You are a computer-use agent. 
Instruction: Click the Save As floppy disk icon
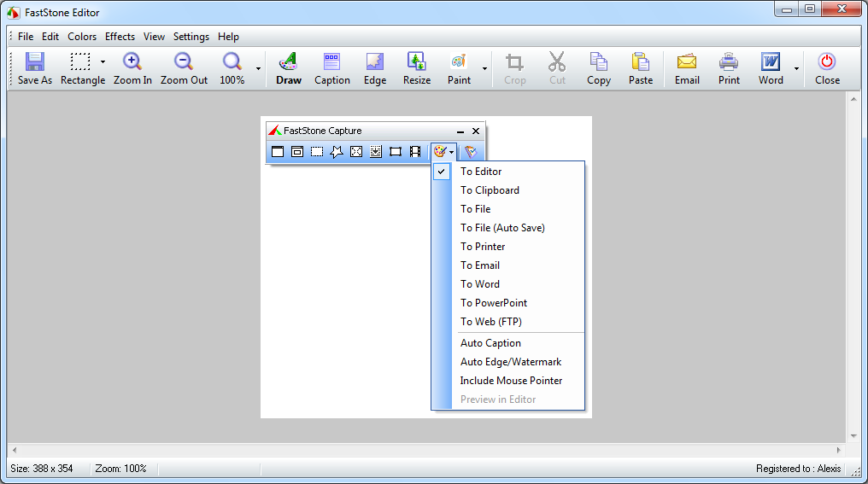pyautogui.click(x=34, y=62)
